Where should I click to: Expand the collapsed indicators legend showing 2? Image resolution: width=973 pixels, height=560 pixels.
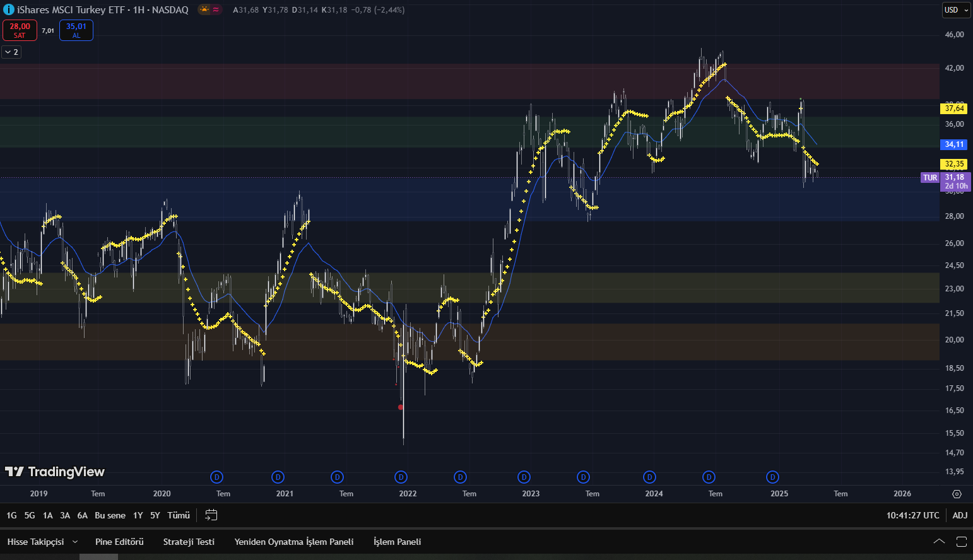pos(12,52)
